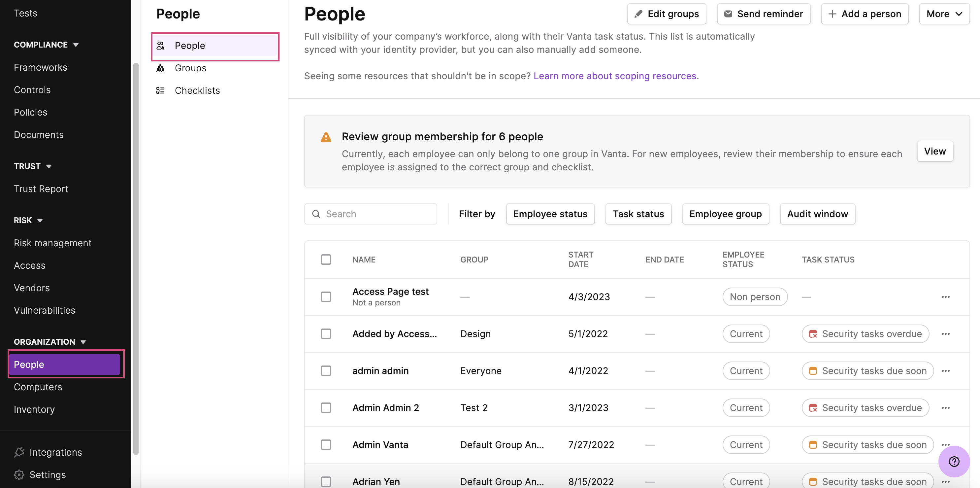Open Trust Report in the sidebar
The width and height of the screenshot is (980, 488).
(41, 189)
